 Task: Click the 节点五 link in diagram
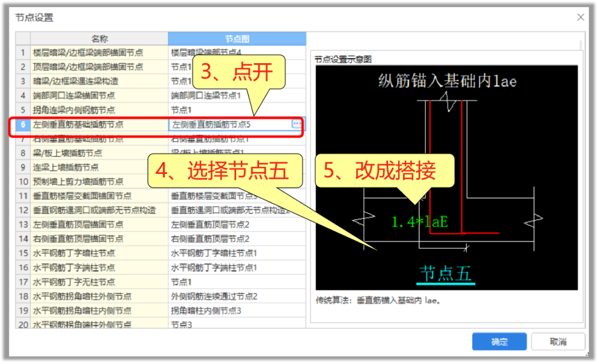pos(445,274)
